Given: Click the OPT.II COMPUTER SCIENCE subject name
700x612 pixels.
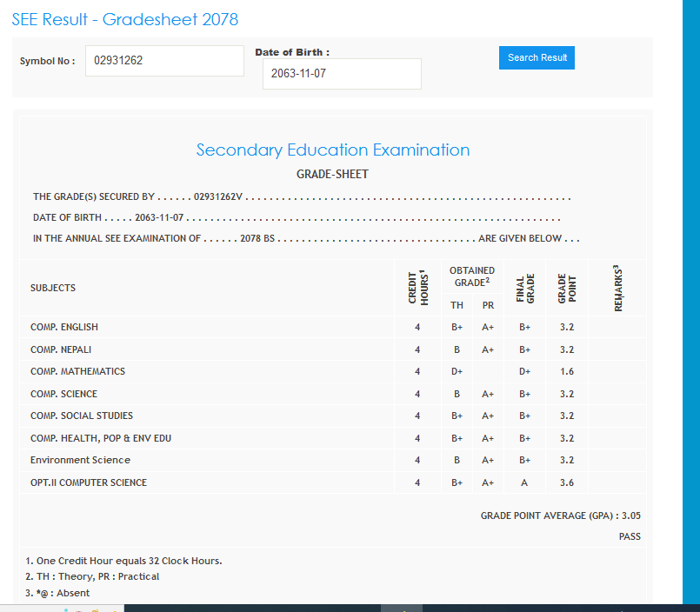Looking at the screenshot, I should (x=89, y=482).
